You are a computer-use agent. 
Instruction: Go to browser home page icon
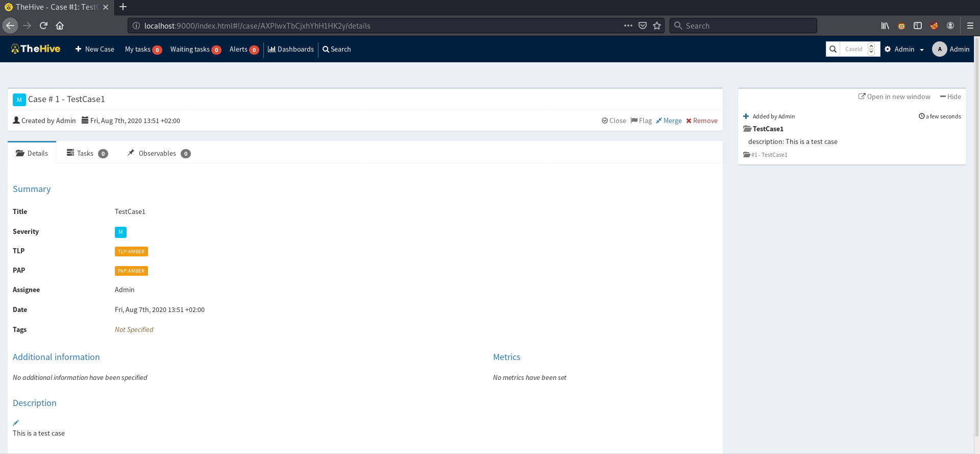coord(60,26)
